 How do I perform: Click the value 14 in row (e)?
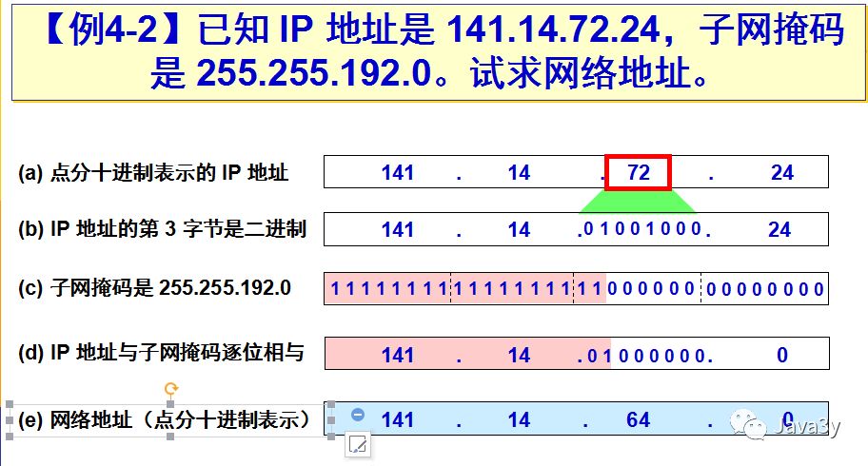point(520,419)
